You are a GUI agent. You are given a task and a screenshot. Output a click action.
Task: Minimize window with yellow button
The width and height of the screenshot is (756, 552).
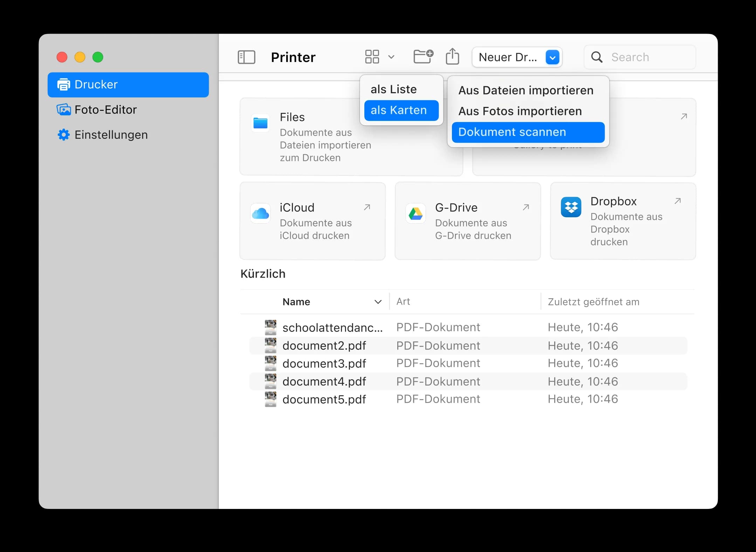[x=80, y=57]
